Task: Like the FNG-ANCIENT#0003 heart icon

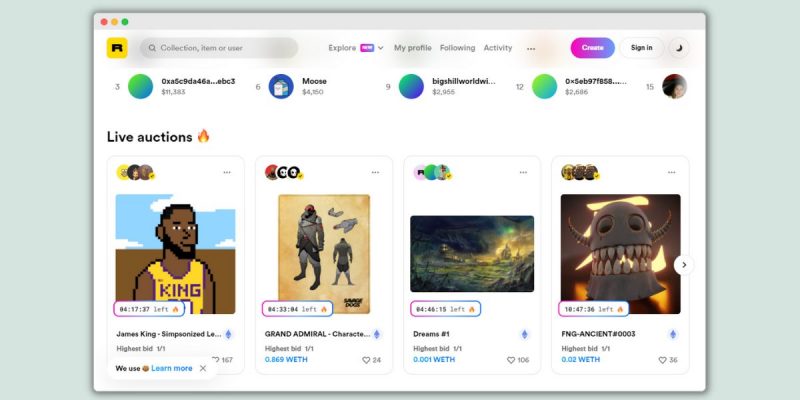Action: pos(662,360)
